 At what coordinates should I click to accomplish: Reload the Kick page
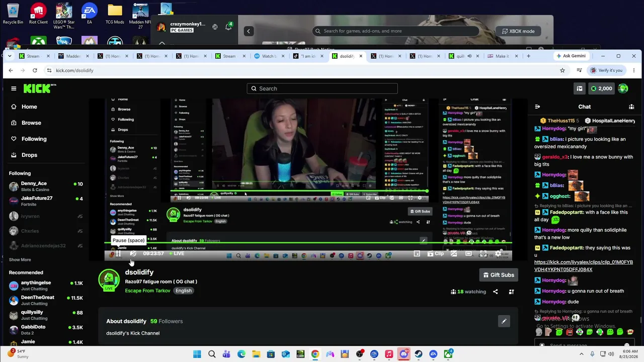pos(35,70)
